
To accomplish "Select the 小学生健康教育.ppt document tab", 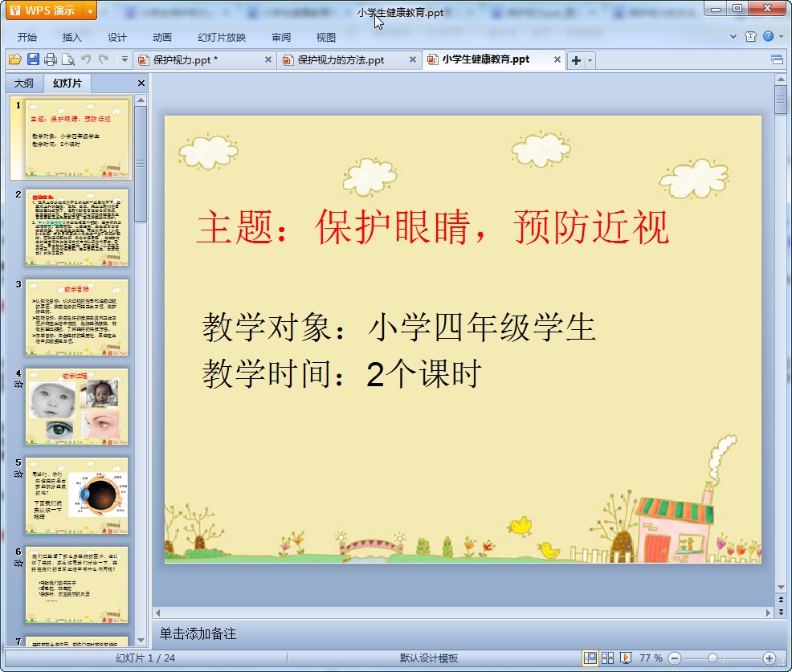I will click(486, 59).
